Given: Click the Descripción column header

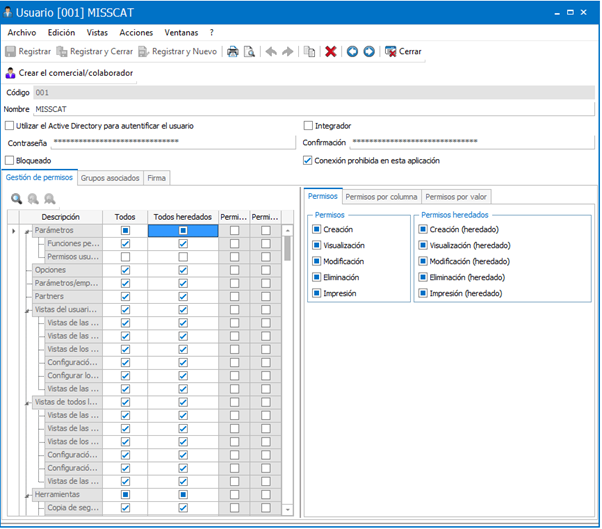Looking at the screenshot, I should click(61, 217).
